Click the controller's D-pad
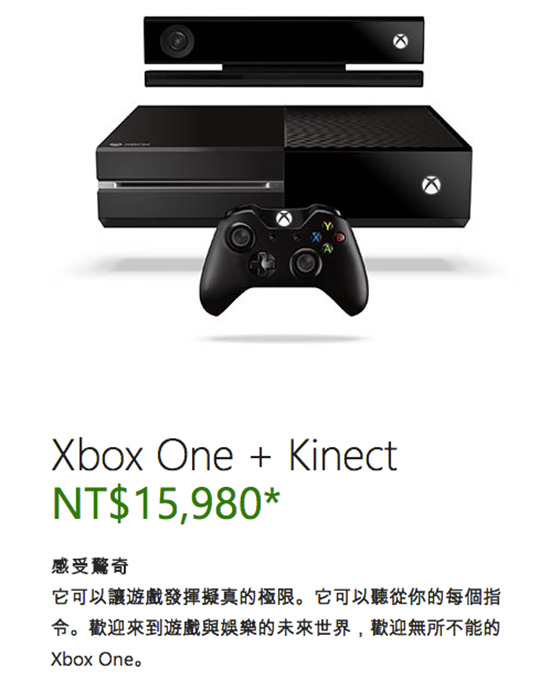 pyautogui.click(x=263, y=264)
